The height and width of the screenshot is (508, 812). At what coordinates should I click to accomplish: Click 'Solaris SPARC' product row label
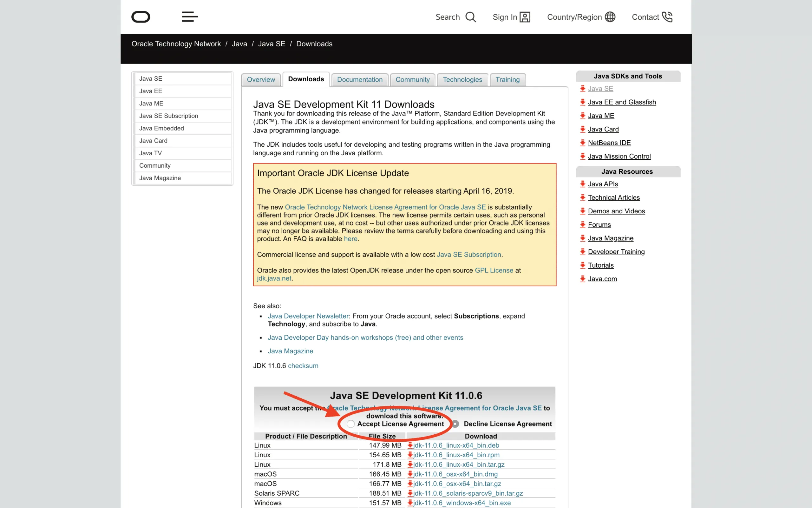point(277,493)
